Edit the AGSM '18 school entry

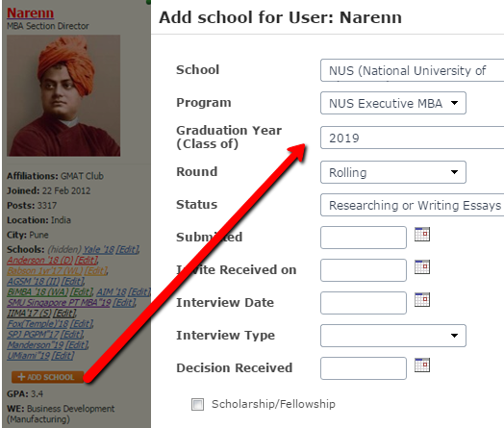(x=73, y=282)
